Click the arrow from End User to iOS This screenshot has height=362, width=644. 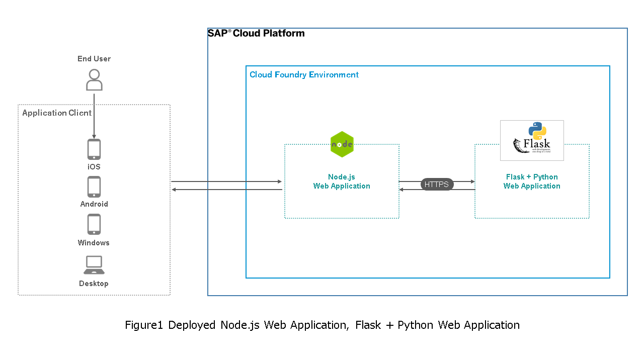coord(94,116)
